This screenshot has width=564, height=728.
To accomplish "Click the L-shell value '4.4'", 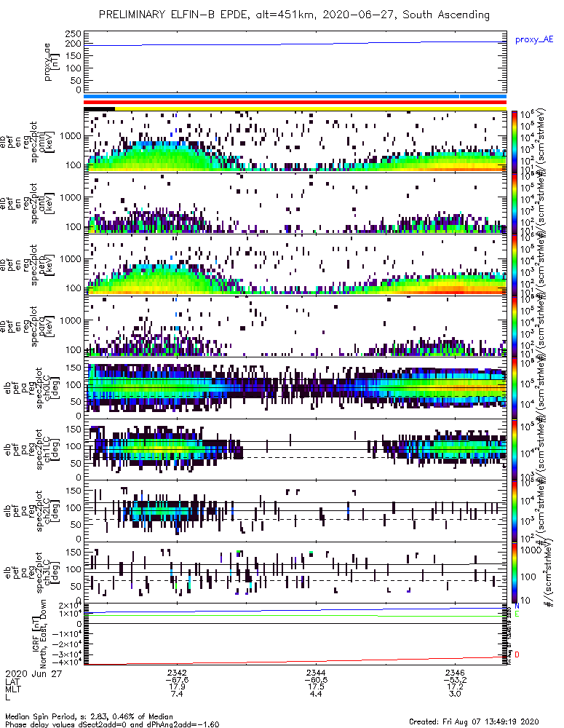I will (316, 694).
